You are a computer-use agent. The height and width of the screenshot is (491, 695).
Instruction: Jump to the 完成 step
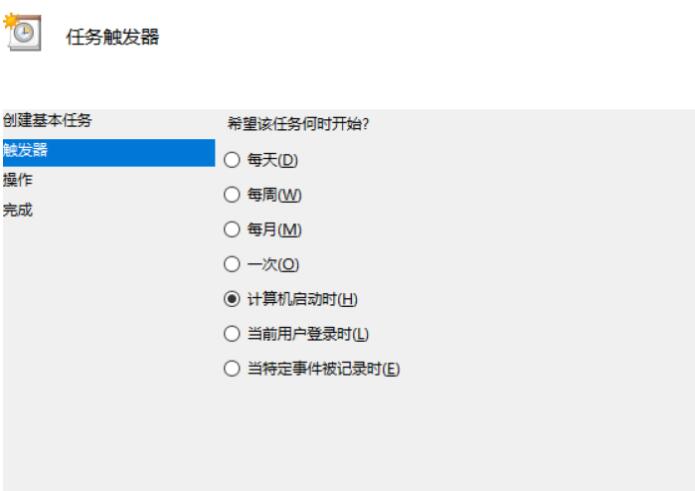tap(18, 210)
